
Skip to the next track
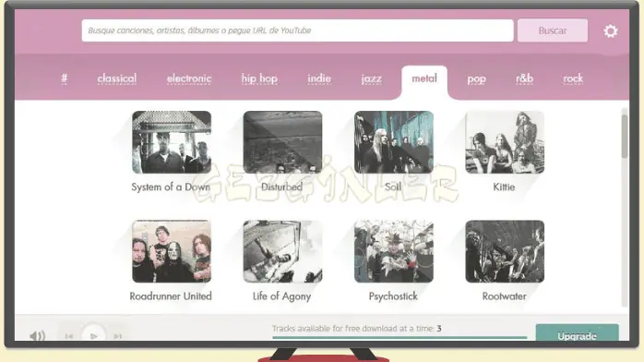[x=118, y=336]
